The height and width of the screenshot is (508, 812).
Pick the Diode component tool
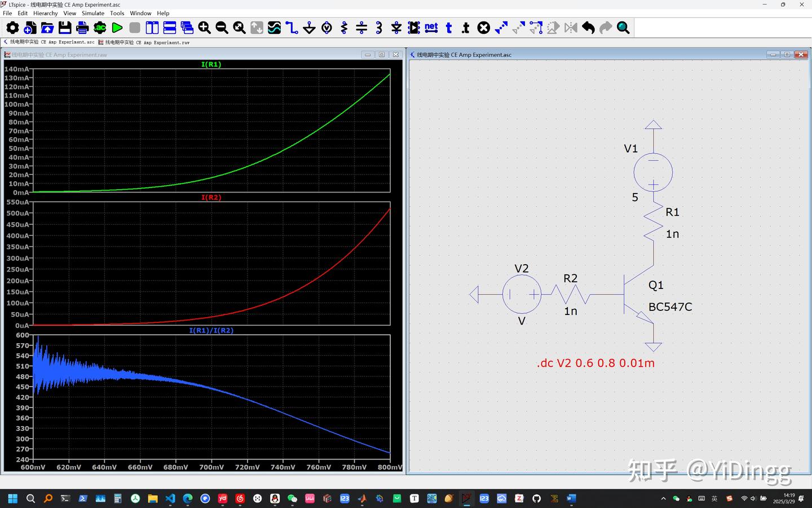tap(396, 28)
